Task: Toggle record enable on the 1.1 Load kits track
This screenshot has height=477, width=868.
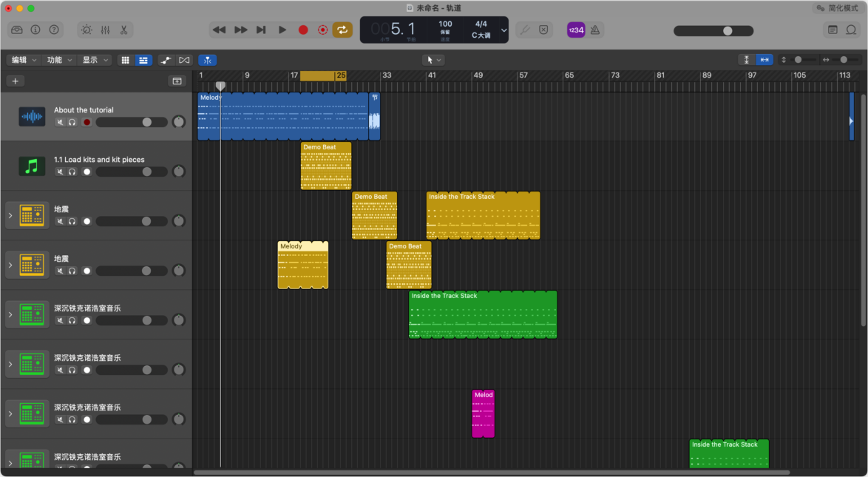Action: [x=87, y=172]
